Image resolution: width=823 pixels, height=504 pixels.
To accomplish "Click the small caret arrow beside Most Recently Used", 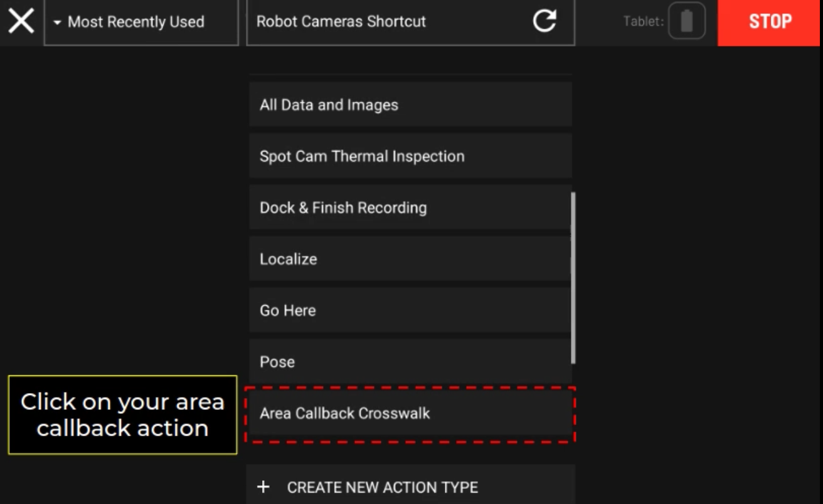I will [x=57, y=23].
